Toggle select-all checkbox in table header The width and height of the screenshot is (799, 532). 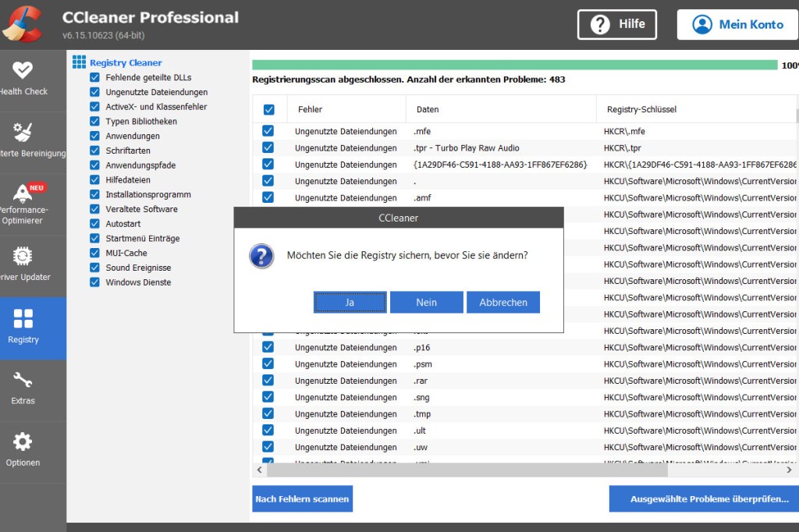pos(269,109)
